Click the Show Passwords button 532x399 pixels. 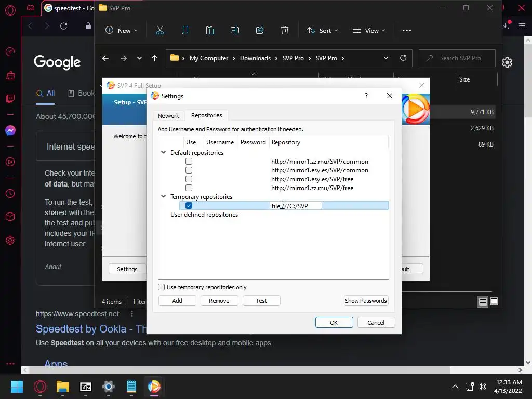tap(366, 301)
